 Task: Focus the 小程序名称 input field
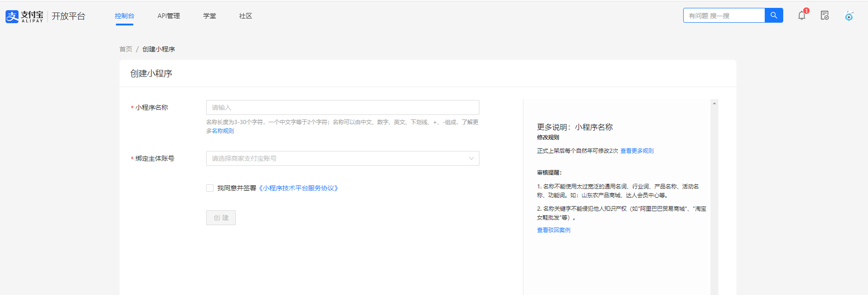click(342, 107)
